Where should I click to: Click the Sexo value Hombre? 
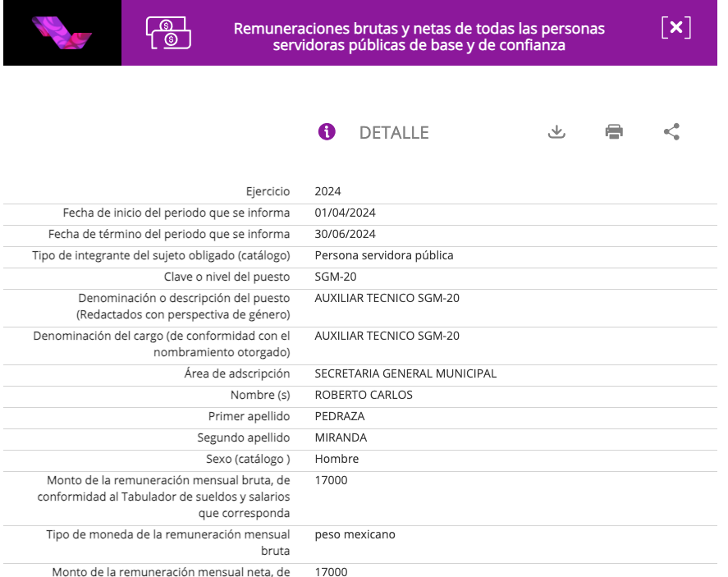click(337, 459)
